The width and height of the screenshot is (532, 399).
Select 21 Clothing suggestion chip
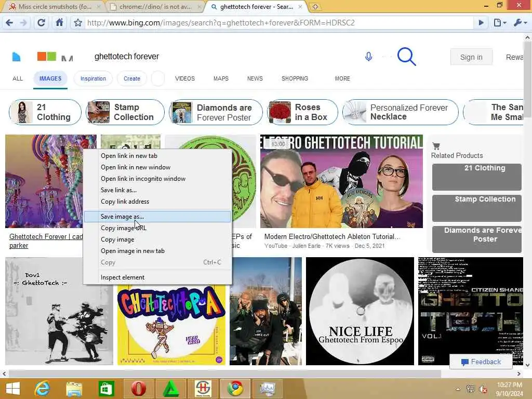click(x=45, y=112)
